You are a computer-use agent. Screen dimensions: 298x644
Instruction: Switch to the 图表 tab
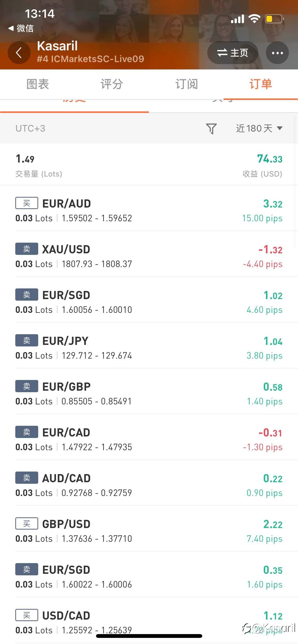point(38,84)
